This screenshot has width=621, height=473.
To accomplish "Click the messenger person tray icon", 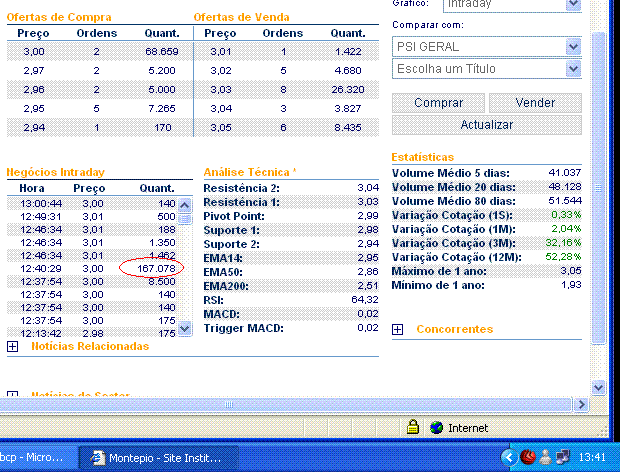I will [x=546, y=458].
